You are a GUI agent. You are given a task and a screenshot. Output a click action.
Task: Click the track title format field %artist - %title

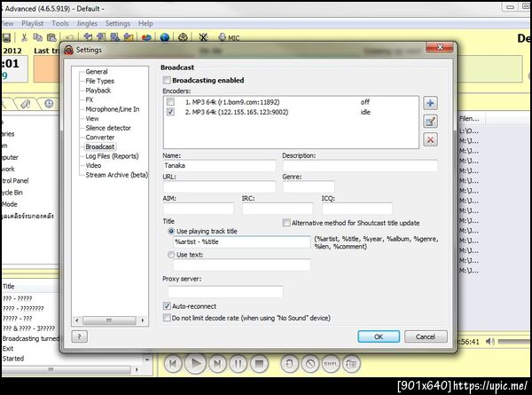(x=241, y=242)
